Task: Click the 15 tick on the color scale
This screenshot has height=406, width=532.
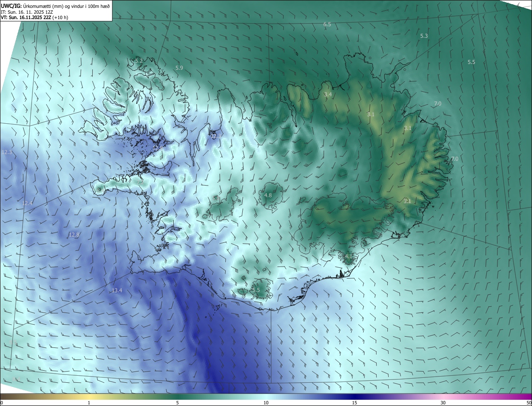Action: pos(355,403)
